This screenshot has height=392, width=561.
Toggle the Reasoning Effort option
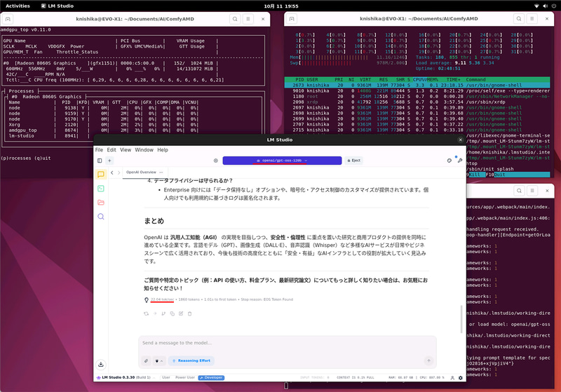coord(191,360)
